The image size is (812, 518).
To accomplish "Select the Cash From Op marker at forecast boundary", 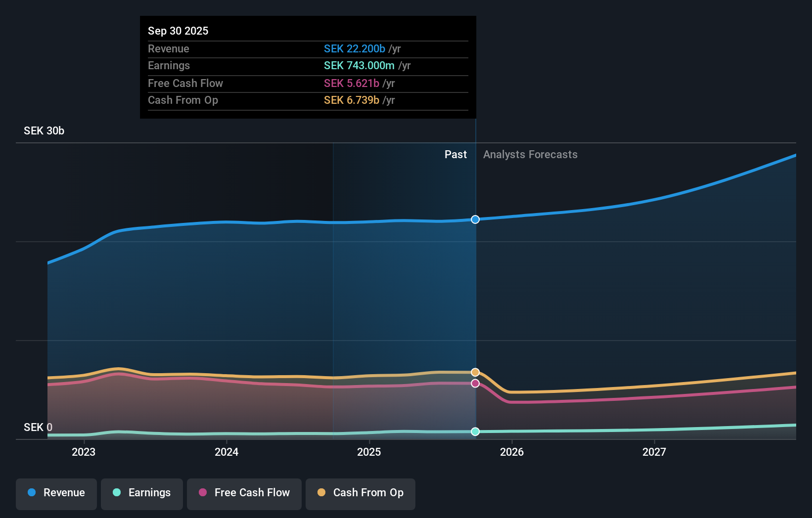I will (475, 372).
